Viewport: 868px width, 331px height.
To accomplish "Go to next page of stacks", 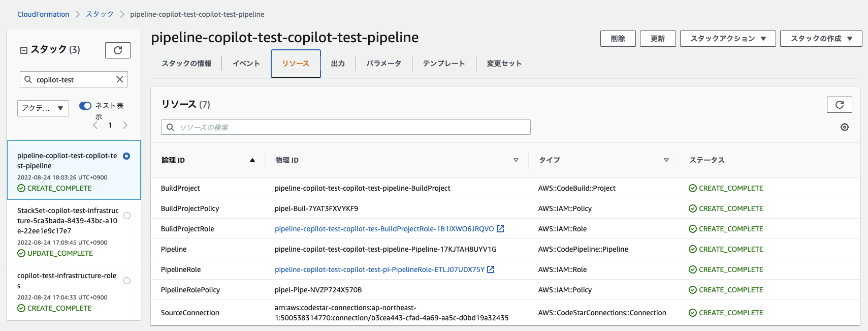I will 125,125.
